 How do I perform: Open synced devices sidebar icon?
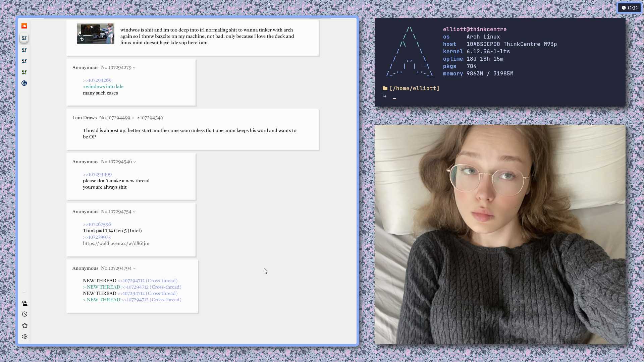pyautogui.click(x=25, y=303)
